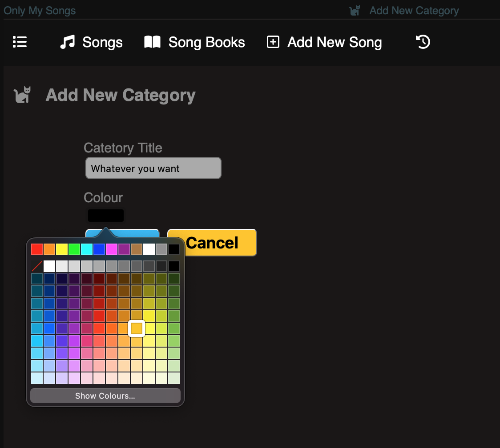The width and height of the screenshot is (500, 448).
Task: Click the cat icon beside the Add New Category heading
Action: (23, 95)
